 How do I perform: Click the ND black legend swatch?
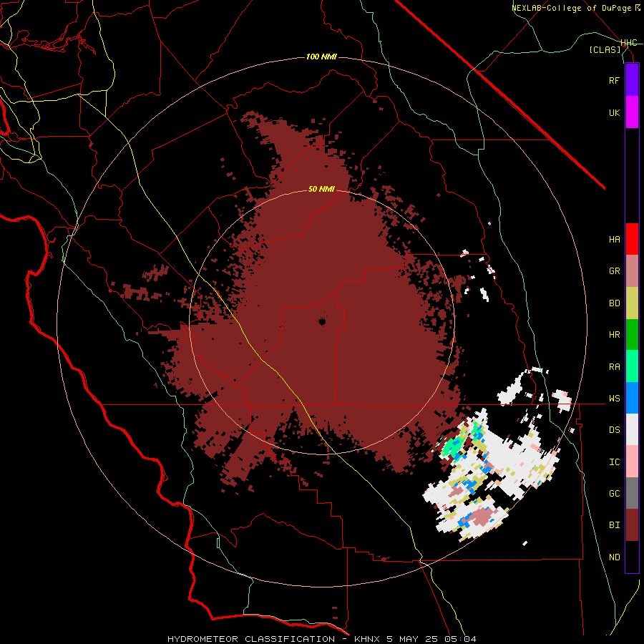pyautogui.click(x=632, y=557)
